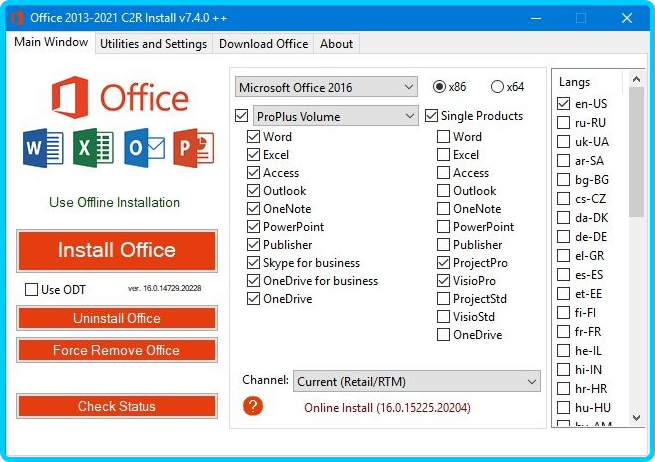The width and height of the screenshot is (655, 462).
Task: Check OneNote under Single Products
Action: pyautogui.click(x=443, y=208)
